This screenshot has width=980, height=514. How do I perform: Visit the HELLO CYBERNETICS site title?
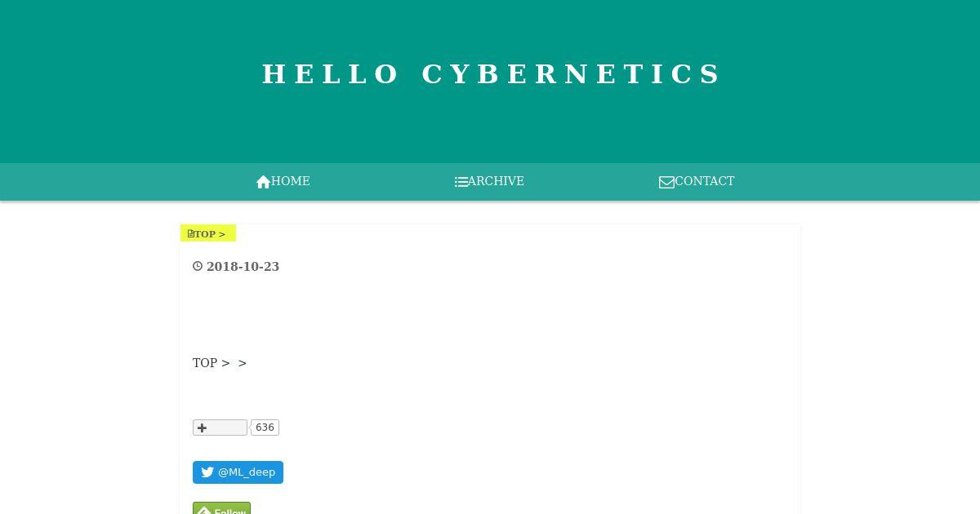pos(492,74)
